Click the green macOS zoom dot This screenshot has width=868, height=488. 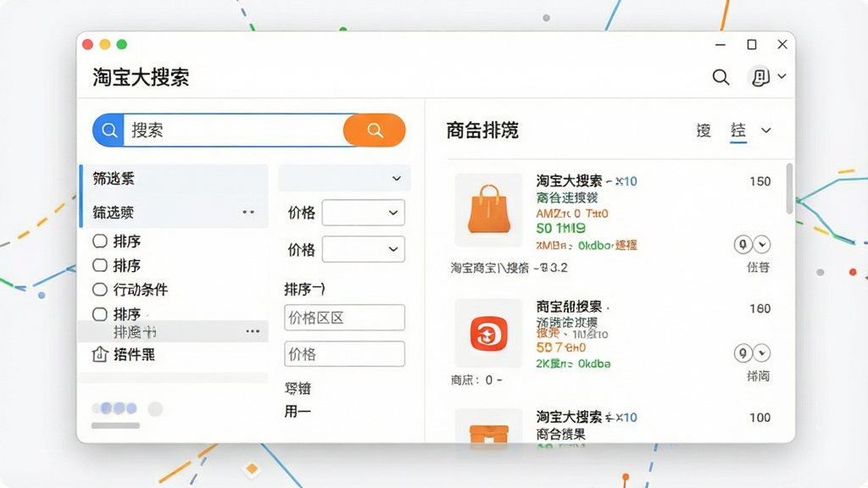coord(122,44)
